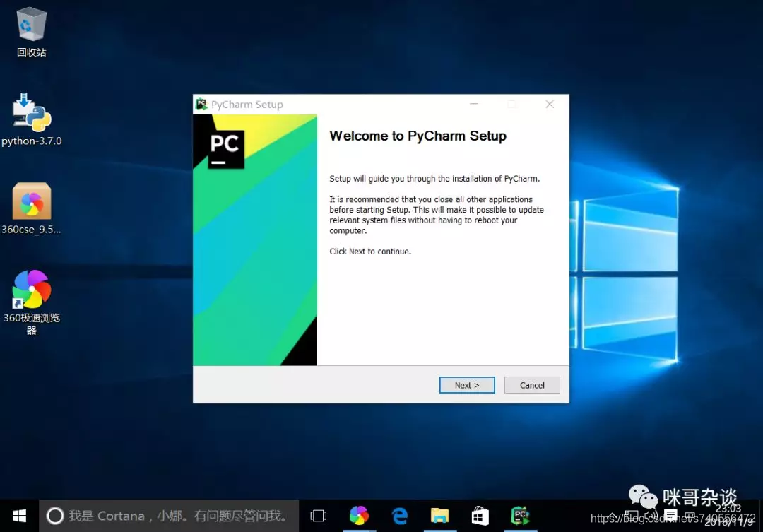This screenshot has width=763, height=532.
Task: Click the Welcome to PyCharm Setup heading
Action: (x=418, y=136)
